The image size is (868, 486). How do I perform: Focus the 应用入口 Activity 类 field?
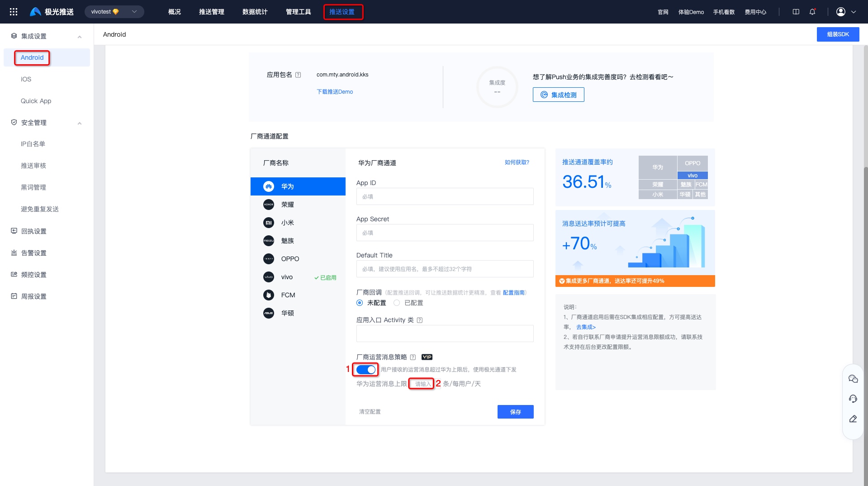click(445, 334)
